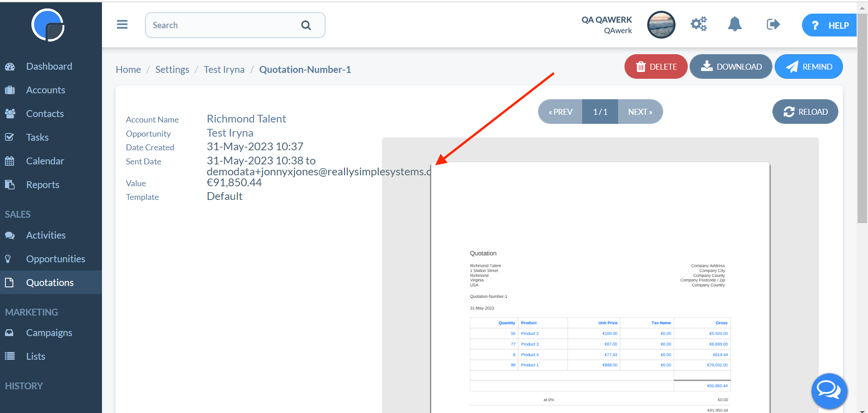
Task: Click the €91,850.44 value
Action: pos(234,183)
